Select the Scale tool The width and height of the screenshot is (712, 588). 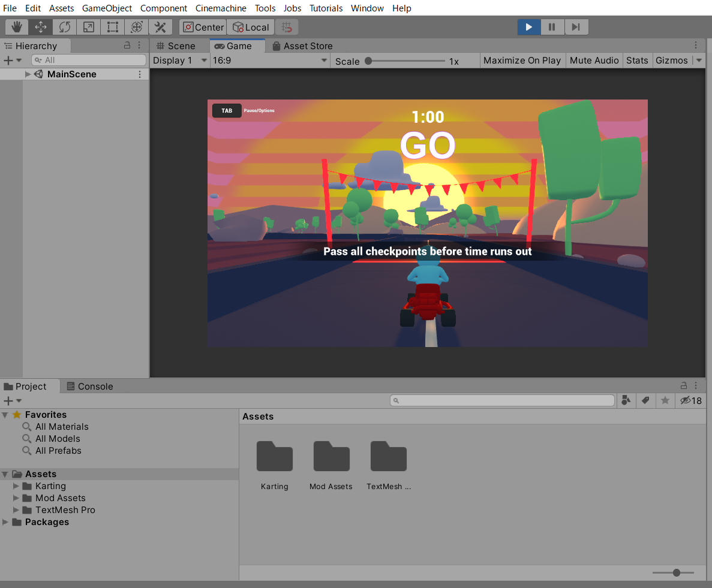(x=88, y=27)
